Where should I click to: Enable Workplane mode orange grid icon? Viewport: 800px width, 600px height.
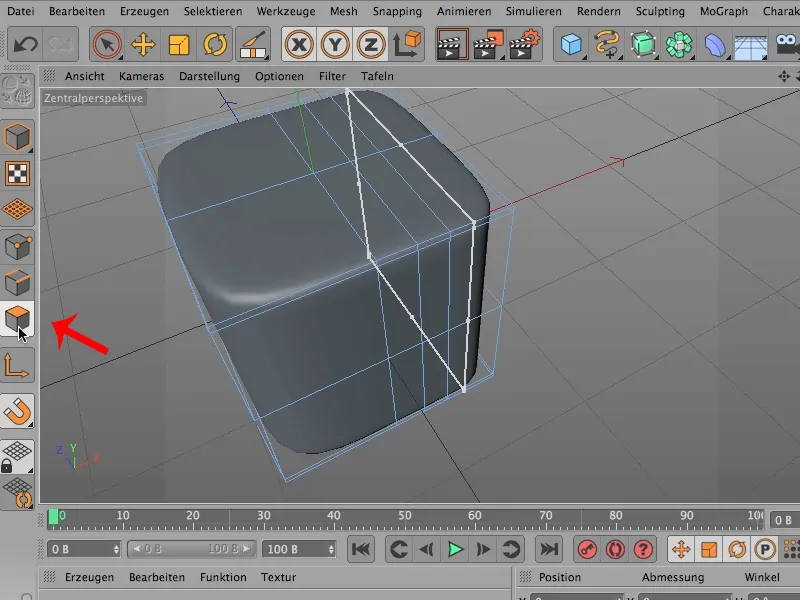pyautogui.click(x=17, y=209)
